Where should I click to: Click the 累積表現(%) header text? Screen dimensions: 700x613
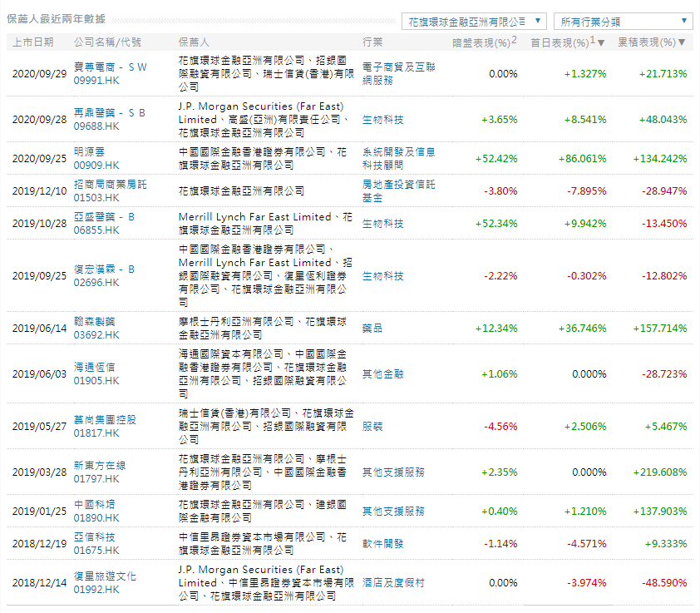coord(647,42)
